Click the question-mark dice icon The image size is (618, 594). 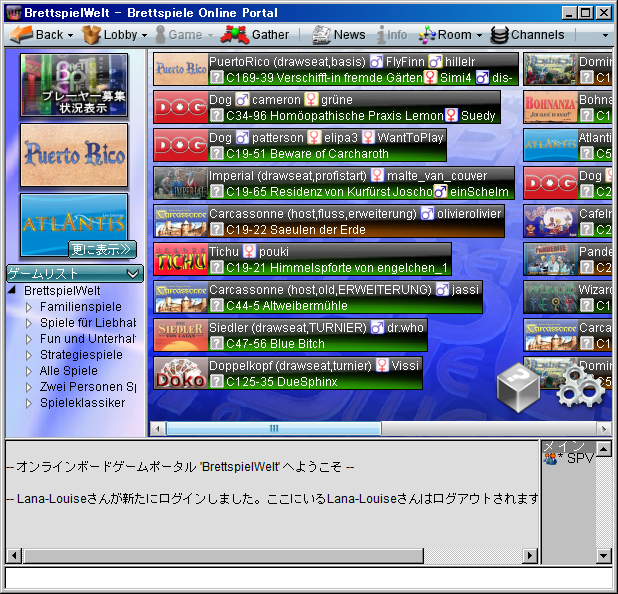coord(518,387)
